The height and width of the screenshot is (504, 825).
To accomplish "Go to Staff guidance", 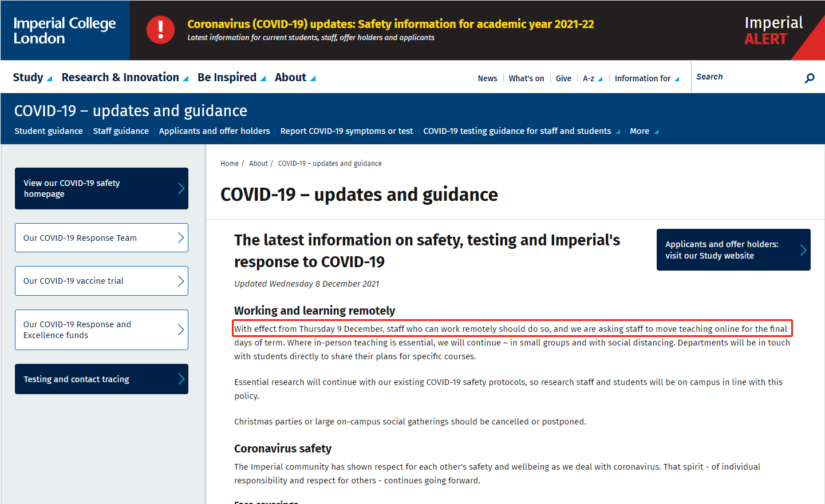I will click(x=121, y=131).
